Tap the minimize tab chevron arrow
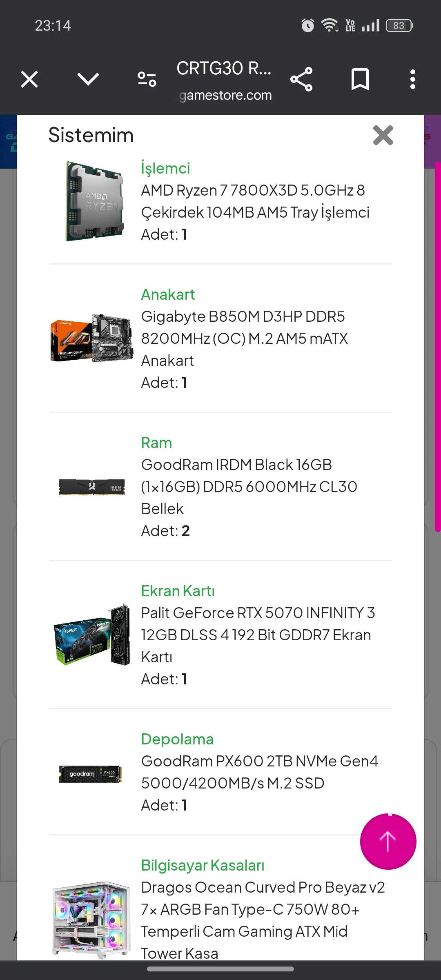 pos(88,79)
